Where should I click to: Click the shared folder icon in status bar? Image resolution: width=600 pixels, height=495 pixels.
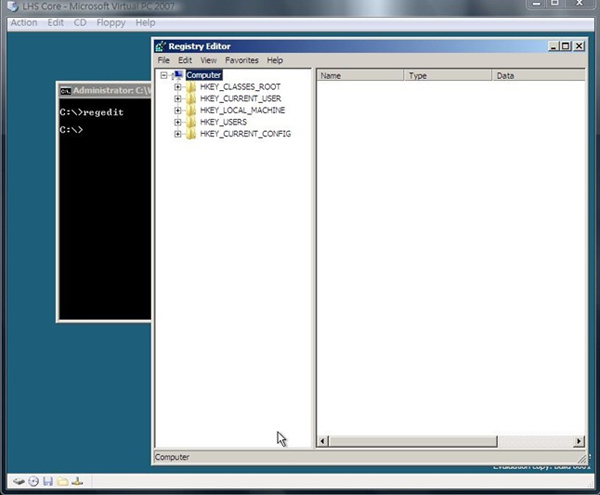[62, 481]
